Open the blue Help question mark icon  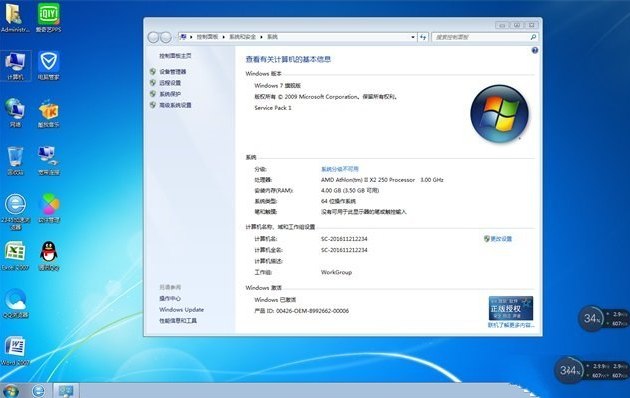point(535,50)
